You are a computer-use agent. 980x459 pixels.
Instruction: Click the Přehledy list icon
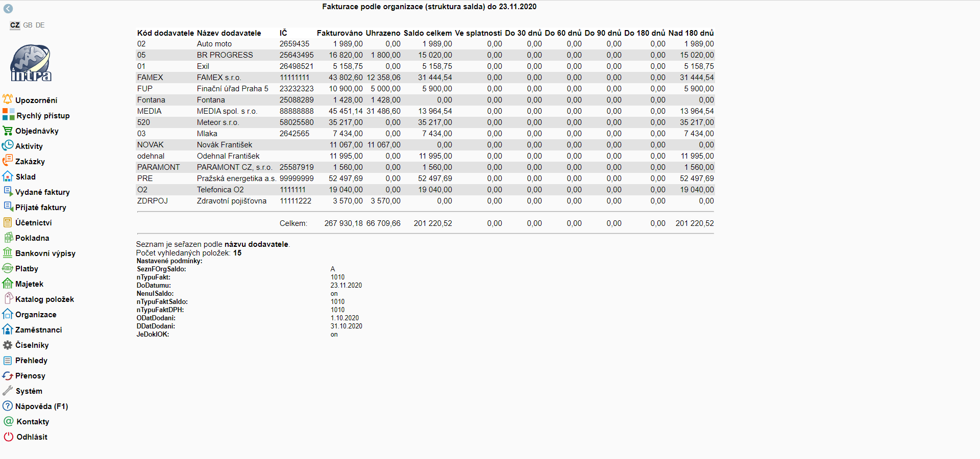coord(8,360)
